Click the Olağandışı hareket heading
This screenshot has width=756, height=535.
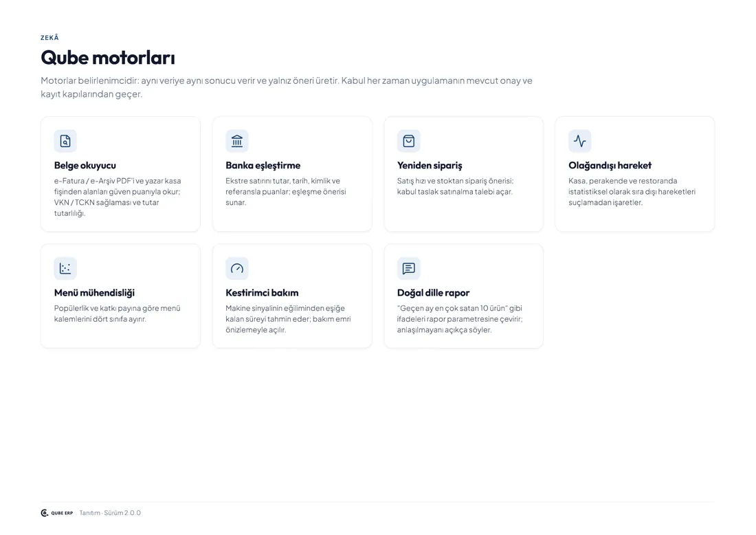(610, 166)
